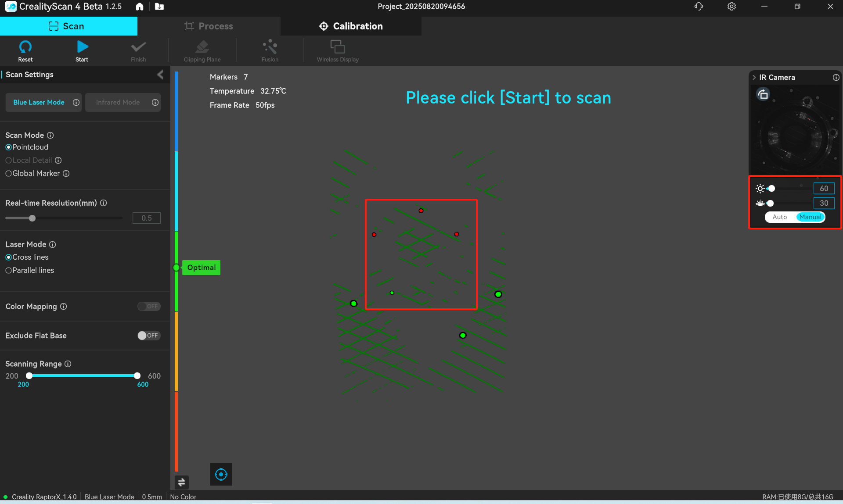Click the laser mode swap arrows icon

pyautogui.click(x=182, y=482)
